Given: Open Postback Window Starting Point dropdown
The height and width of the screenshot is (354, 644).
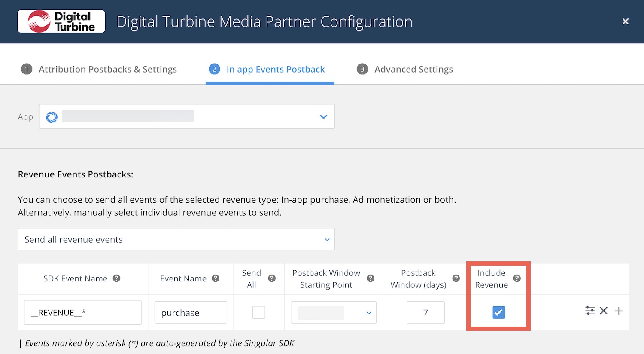Looking at the screenshot, I should pos(334,313).
